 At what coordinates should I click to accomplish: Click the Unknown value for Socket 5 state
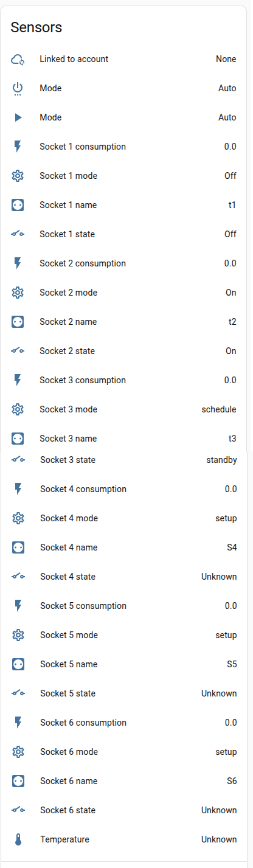click(220, 693)
